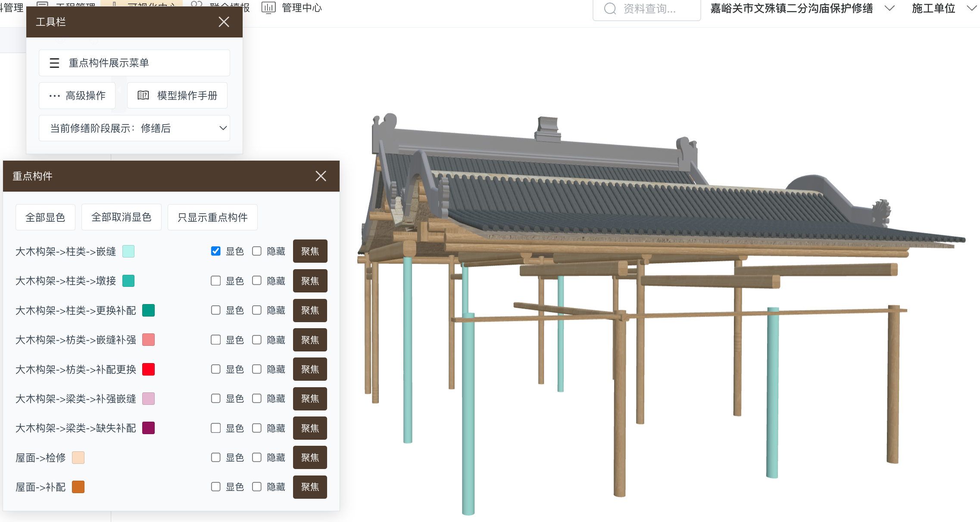The width and height of the screenshot is (980, 522).
Task: Focus on 柱类->嵌缝 with 聚焦
Action: tap(310, 251)
